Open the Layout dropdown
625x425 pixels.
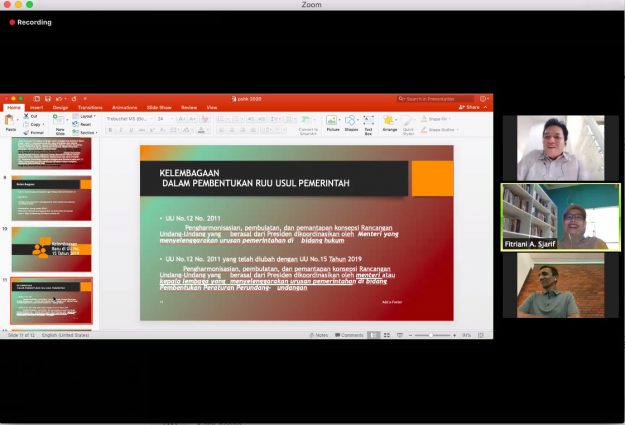point(87,116)
